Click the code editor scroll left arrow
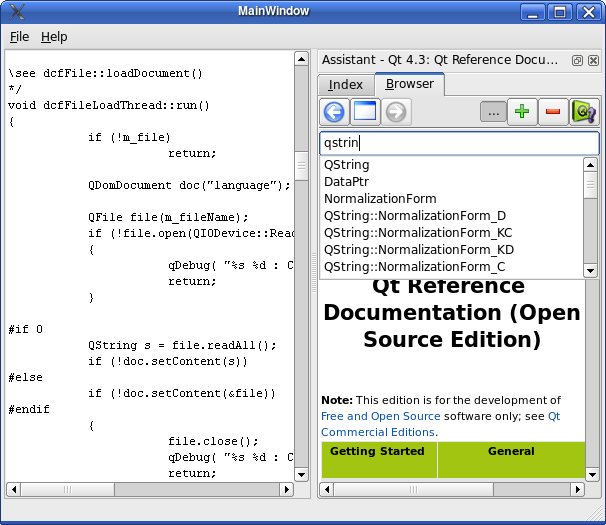Viewport: 606px width, 525px height. pos(14,489)
